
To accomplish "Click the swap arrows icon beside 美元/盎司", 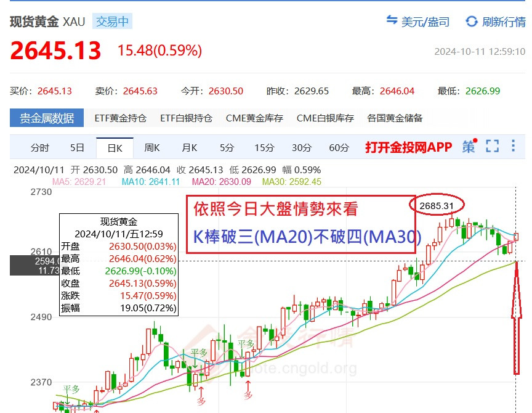I will click(391, 20).
